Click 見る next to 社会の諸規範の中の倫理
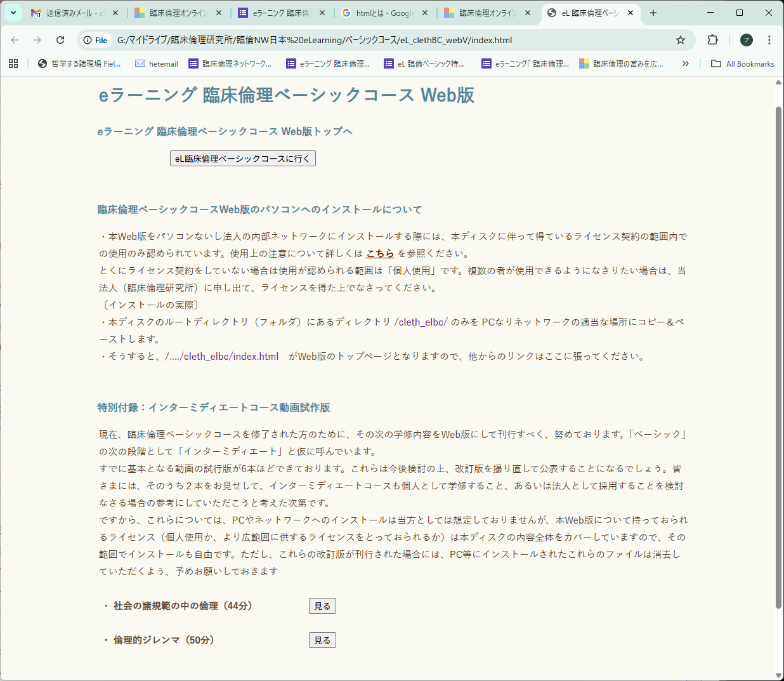The width and height of the screenshot is (784, 681). point(322,605)
